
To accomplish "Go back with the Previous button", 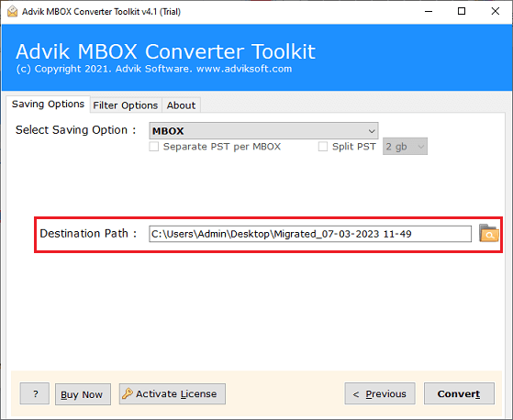I will (380, 393).
